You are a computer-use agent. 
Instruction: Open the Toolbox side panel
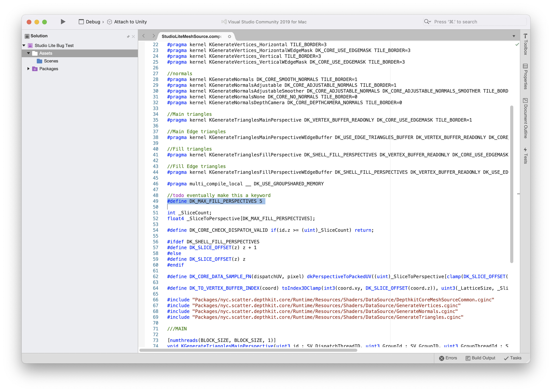click(x=525, y=45)
